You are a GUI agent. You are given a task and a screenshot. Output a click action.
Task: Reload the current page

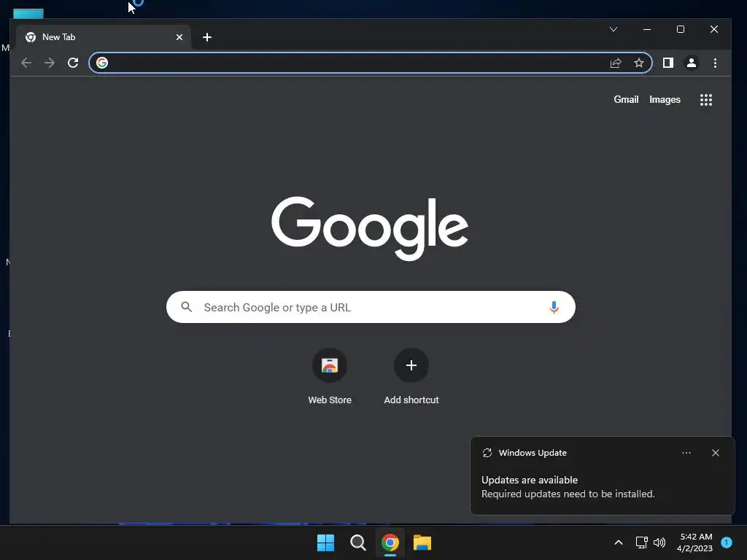[73, 63]
